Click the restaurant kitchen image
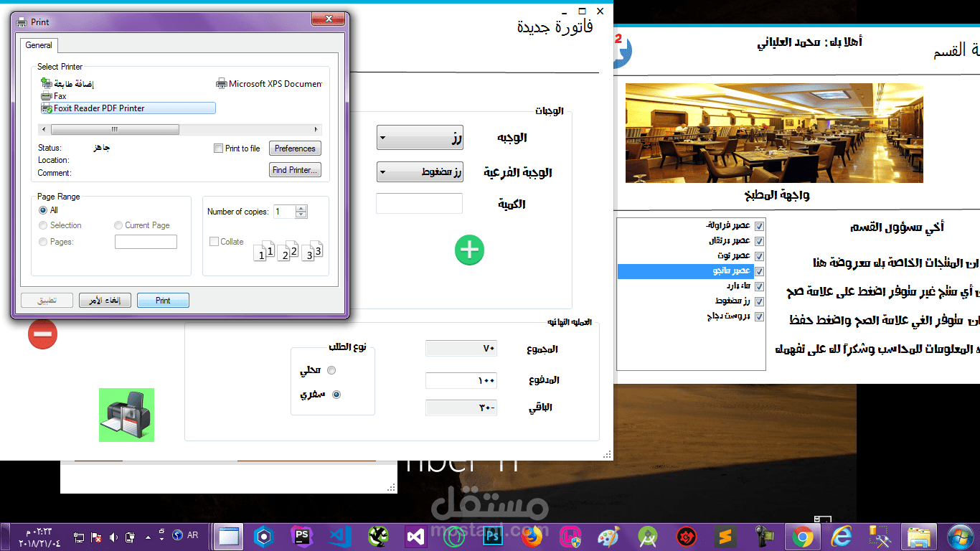The height and width of the screenshot is (551, 980). (x=774, y=133)
